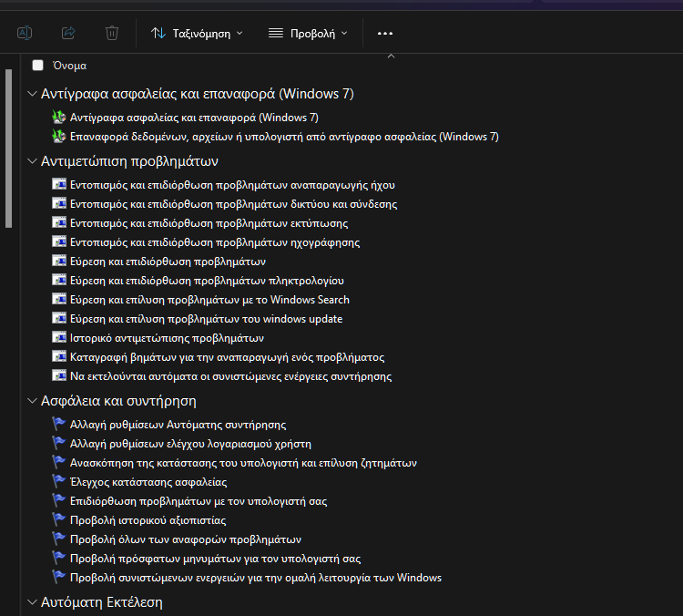Open the three-dots more options menu

(385, 34)
